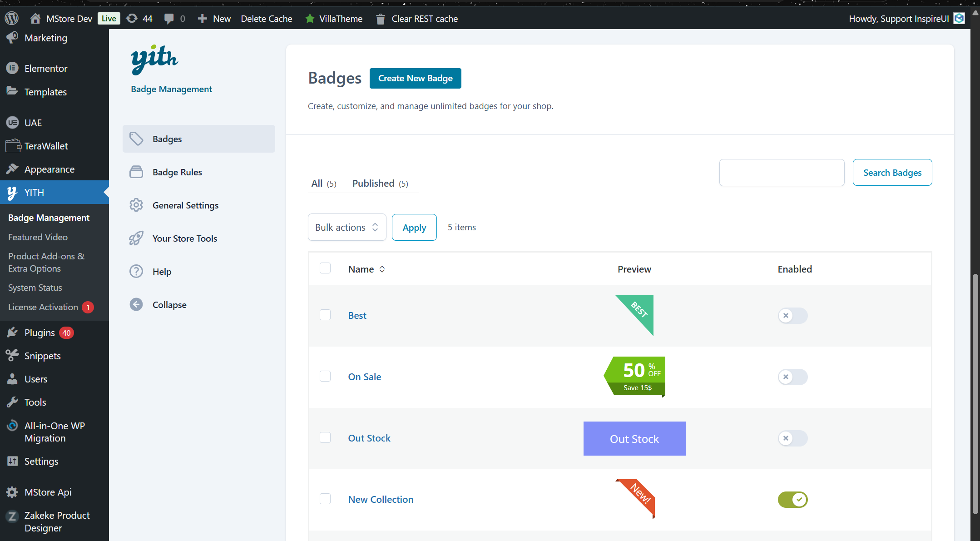Click the Clear REST cache trash icon
This screenshot has height=541, width=980.
[381, 19]
